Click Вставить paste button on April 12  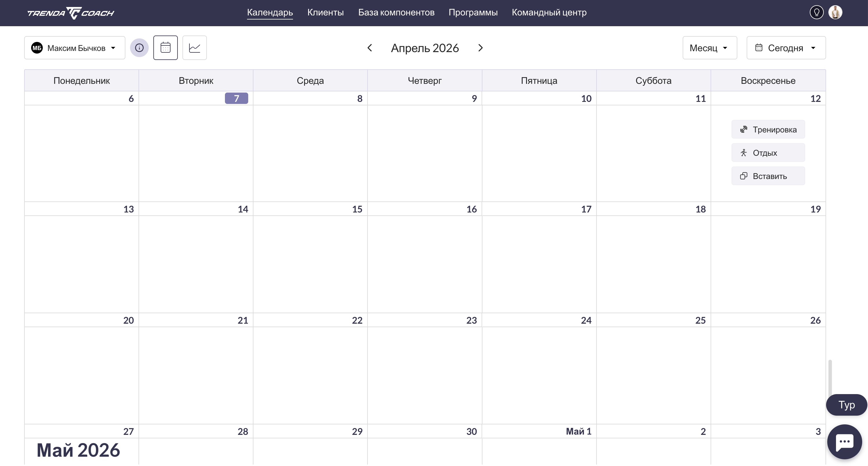click(x=768, y=176)
